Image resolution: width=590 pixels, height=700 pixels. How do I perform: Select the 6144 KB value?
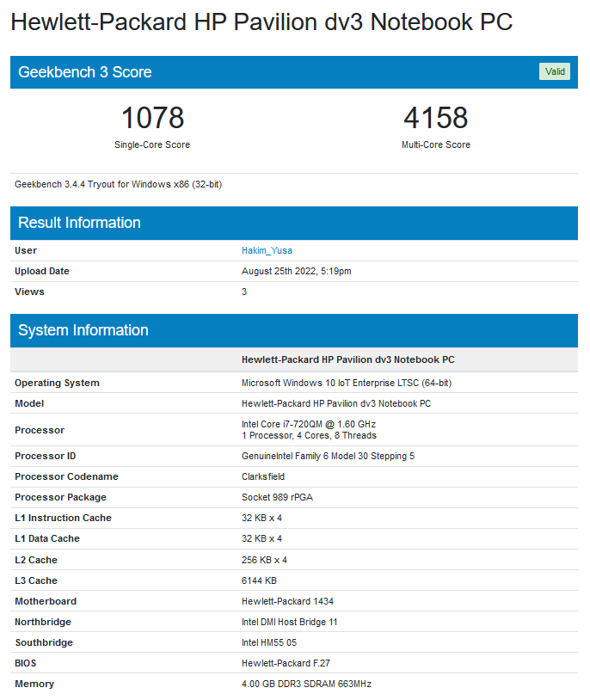coord(259,580)
